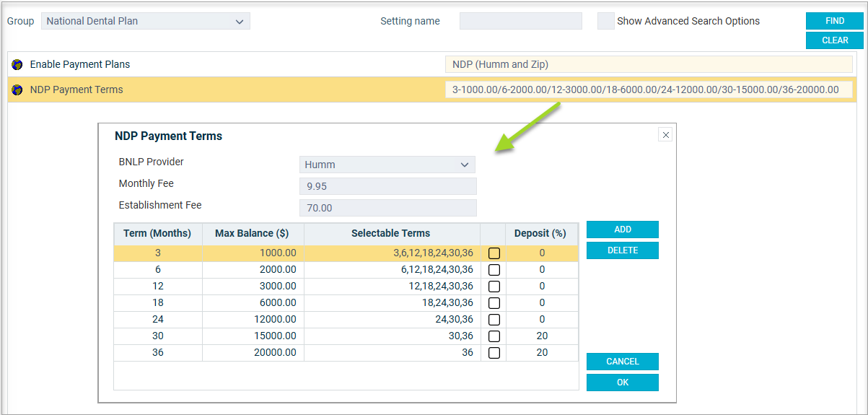Close the NDP Payment Terms dialog

tap(666, 134)
